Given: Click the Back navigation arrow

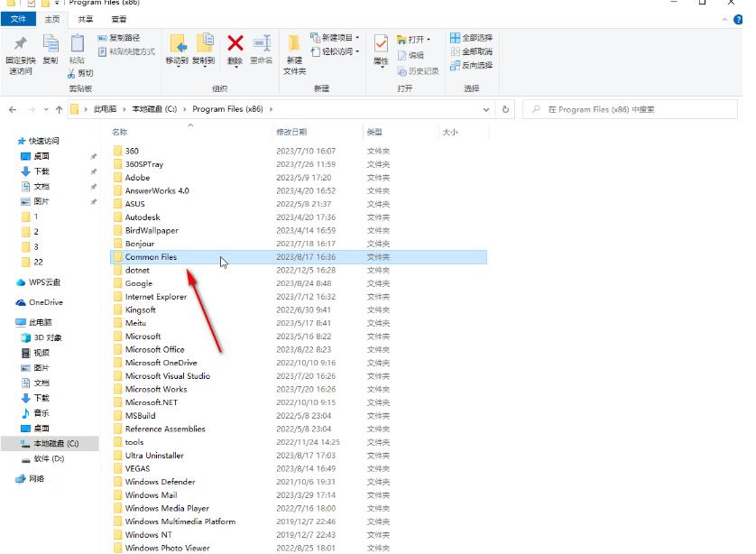Looking at the screenshot, I should [x=13, y=110].
